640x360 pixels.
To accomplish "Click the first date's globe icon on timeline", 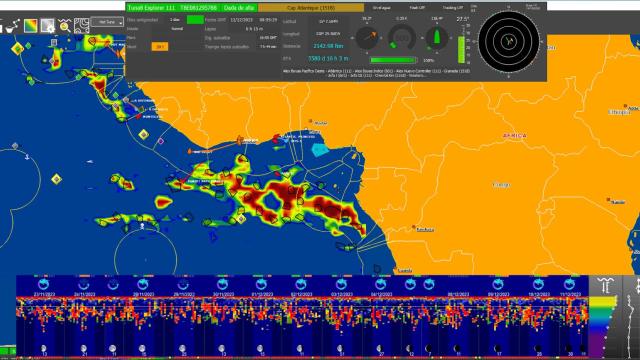I will click(x=43, y=284).
